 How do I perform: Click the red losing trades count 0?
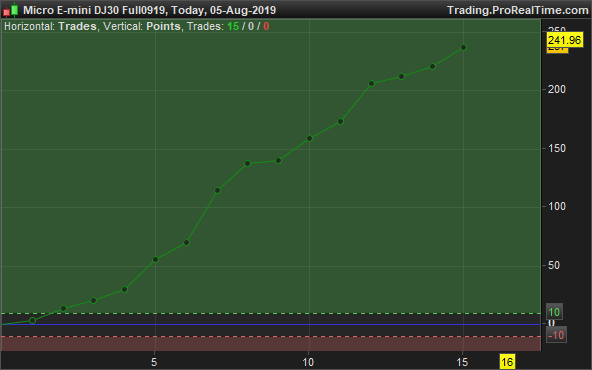coord(266,26)
